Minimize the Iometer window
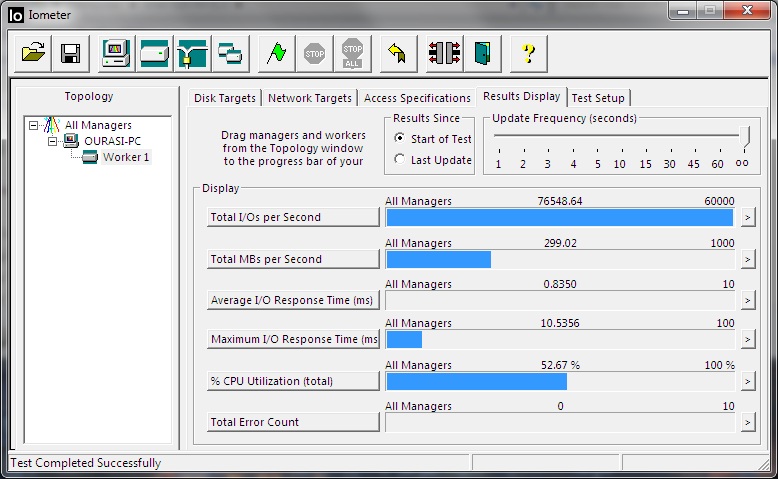Image resolution: width=778 pixels, height=479 pixels. [x=683, y=10]
